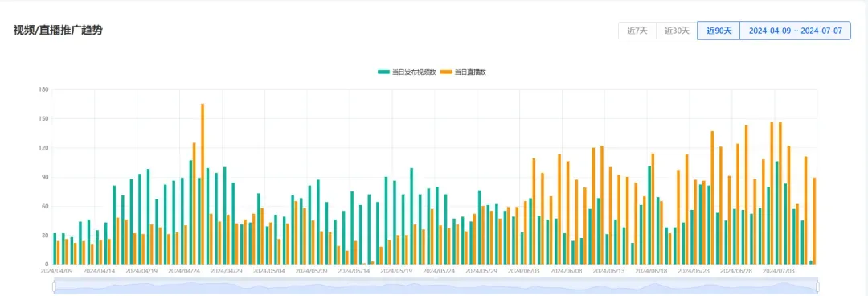Click the 2024/04/29 x-axis label
The height and width of the screenshot is (296, 868).
pyautogui.click(x=227, y=271)
